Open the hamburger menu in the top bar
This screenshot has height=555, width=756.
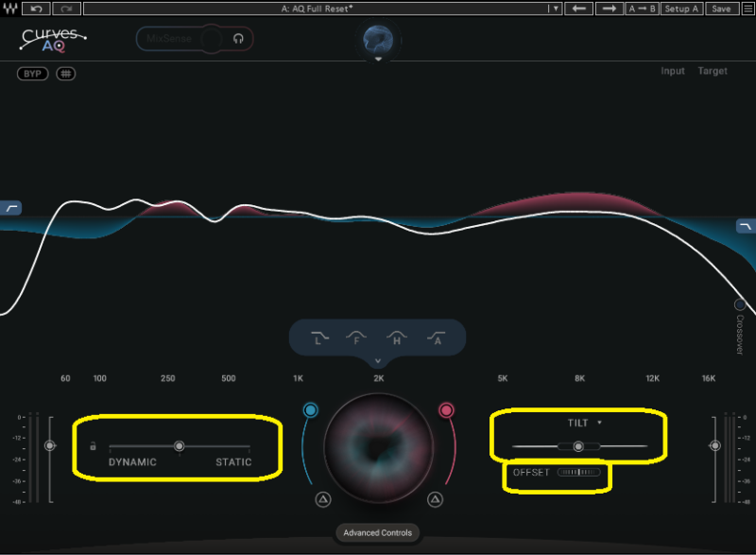tap(746, 9)
